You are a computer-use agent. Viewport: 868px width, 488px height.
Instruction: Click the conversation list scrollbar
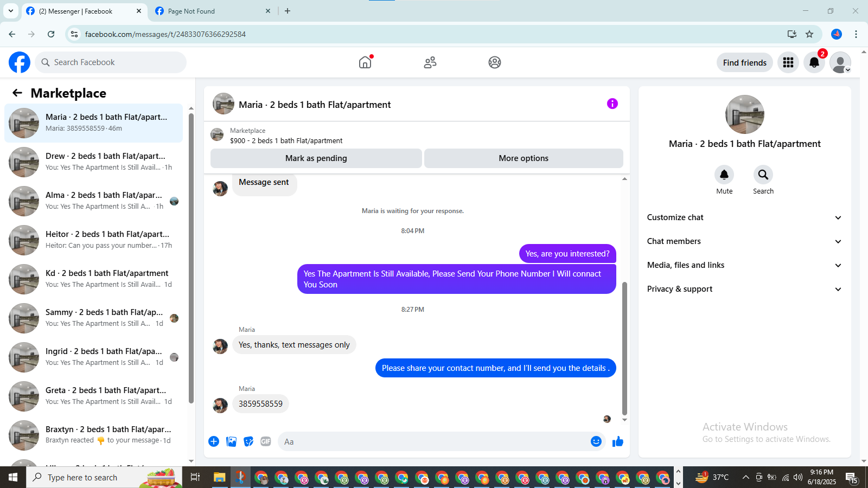191,258
